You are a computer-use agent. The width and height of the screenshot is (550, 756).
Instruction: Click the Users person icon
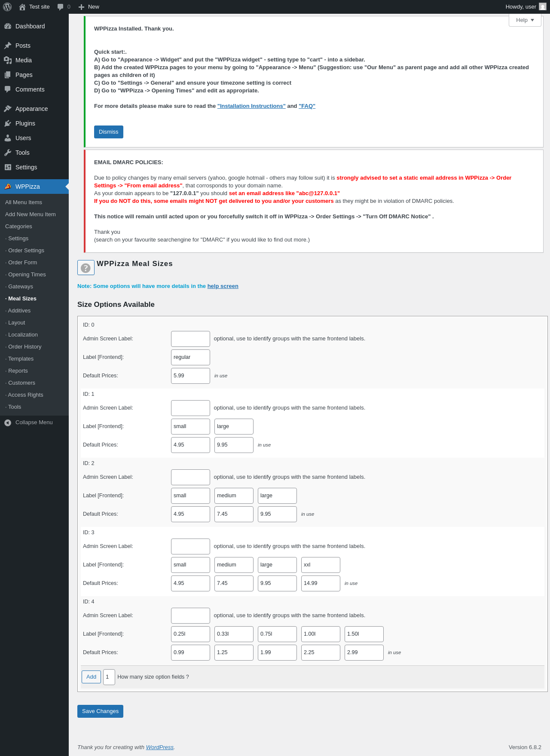click(x=8, y=138)
